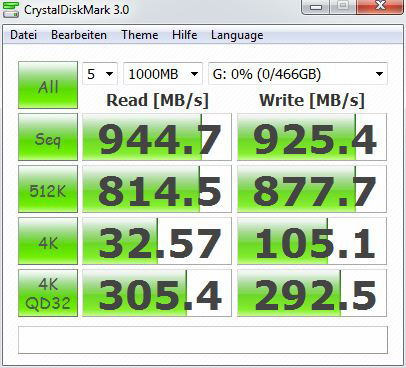Viewport: 406px width, 368px height.
Task: Open the 1000MB test size dropdown
Action: [163, 74]
